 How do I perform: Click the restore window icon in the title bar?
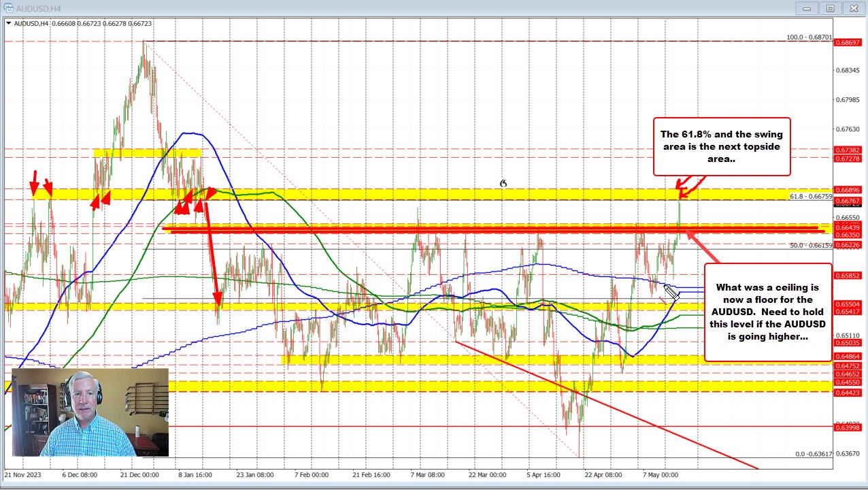[831, 7]
